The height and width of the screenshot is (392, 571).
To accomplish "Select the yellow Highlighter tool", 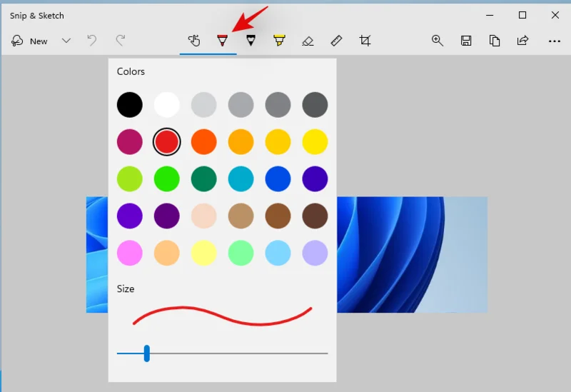I will [279, 41].
